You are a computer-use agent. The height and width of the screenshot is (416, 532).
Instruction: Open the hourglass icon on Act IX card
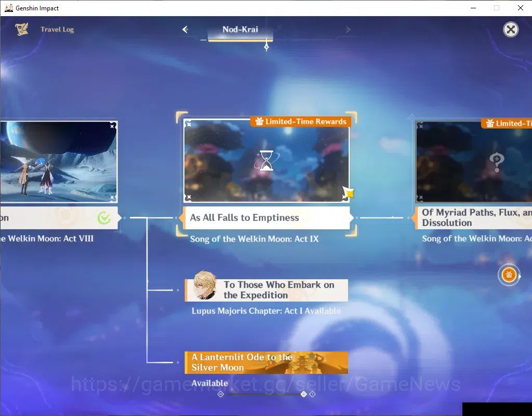267,161
